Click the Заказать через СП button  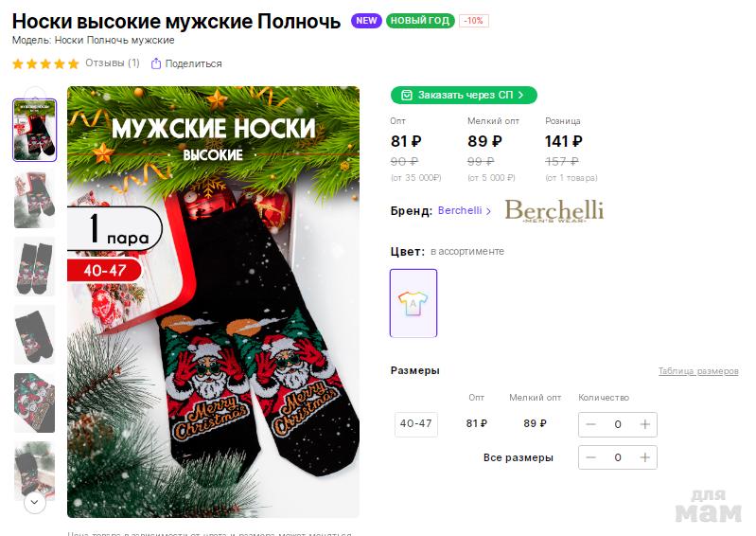(x=464, y=95)
